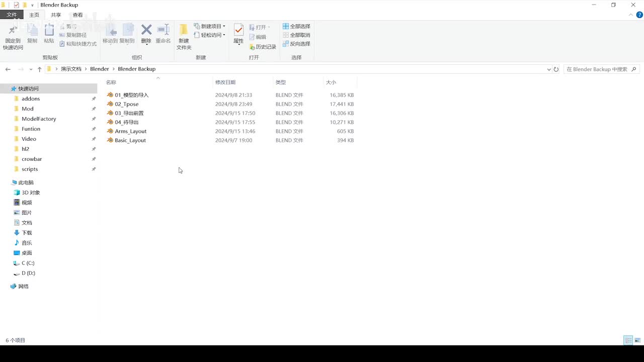The image size is (644, 362).
Task: Navigate to 演示文档 in the address bar
Action: point(71,69)
